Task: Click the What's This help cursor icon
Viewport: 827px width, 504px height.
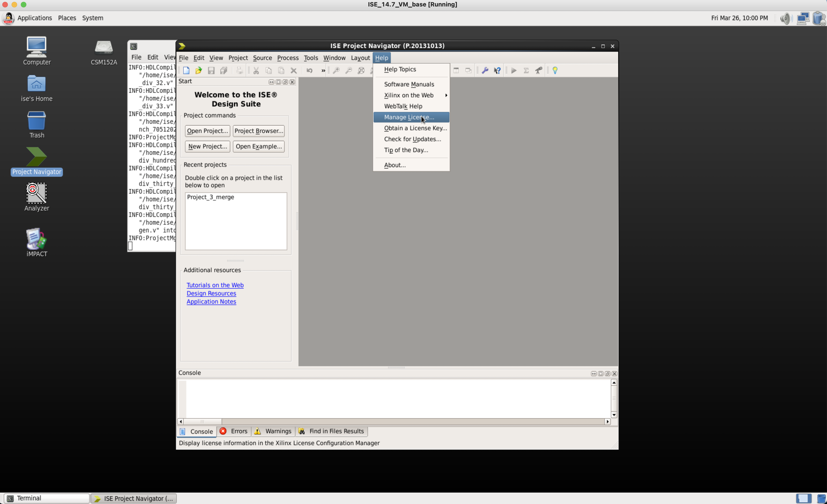Action: 497,70
